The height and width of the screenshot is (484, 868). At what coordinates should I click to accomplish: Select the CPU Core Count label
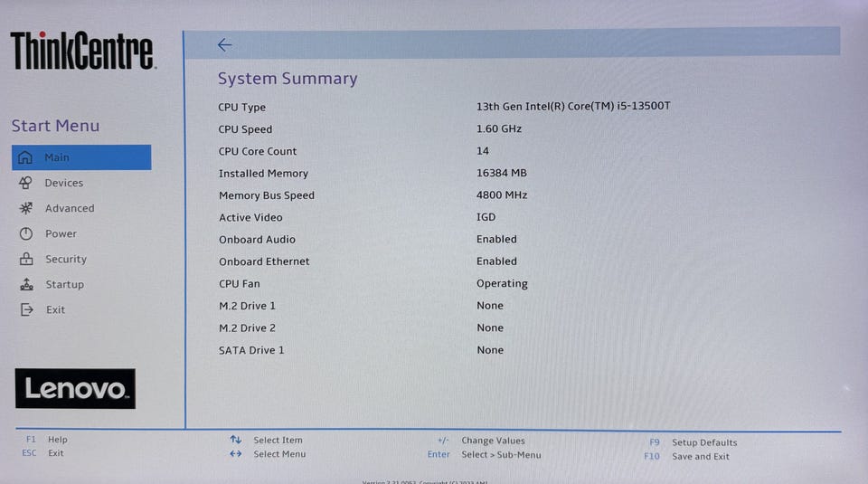(258, 151)
